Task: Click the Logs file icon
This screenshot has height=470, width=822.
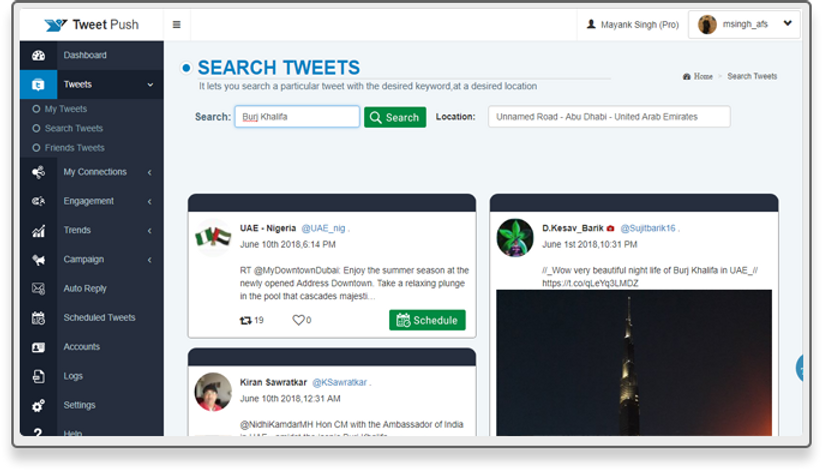Action: pos(38,376)
